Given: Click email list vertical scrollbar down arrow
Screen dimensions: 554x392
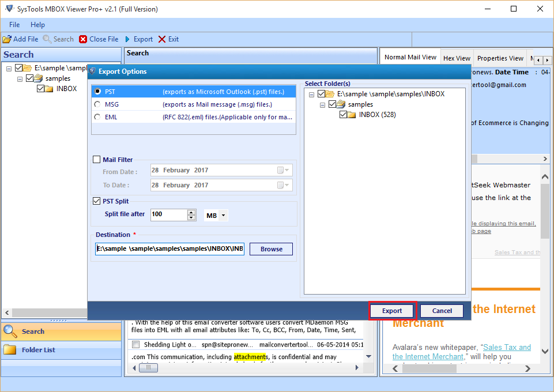Looking at the screenshot, I should pos(368,356).
